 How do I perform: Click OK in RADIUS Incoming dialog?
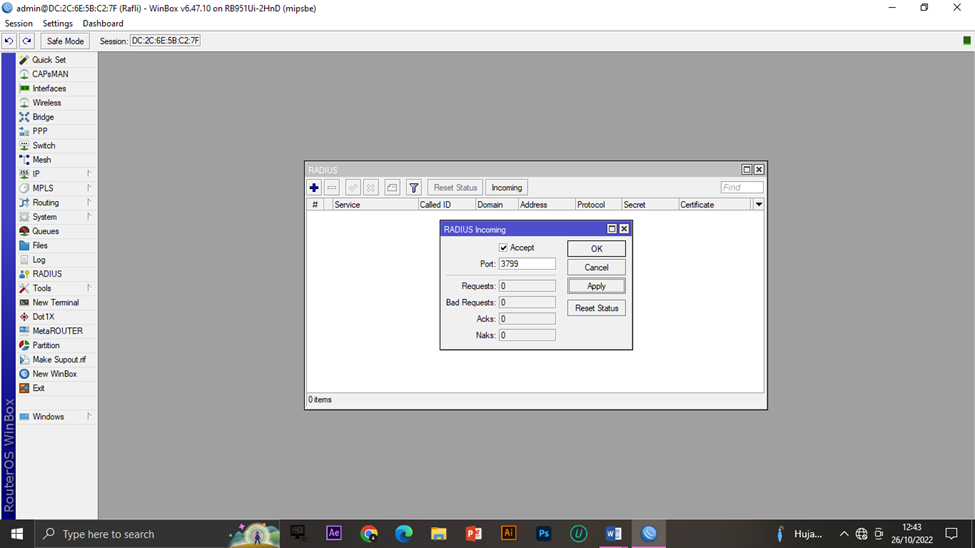[596, 249]
